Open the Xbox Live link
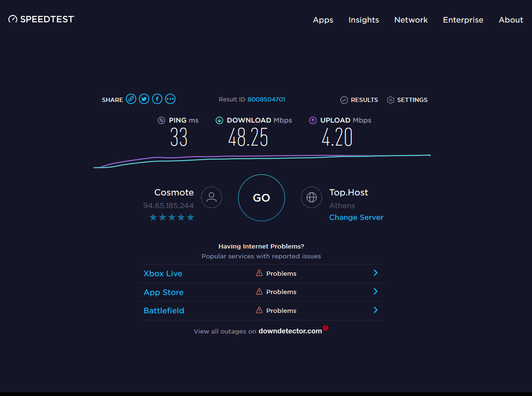This screenshot has width=532, height=396. pyautogui.click(x=163, y=273)
